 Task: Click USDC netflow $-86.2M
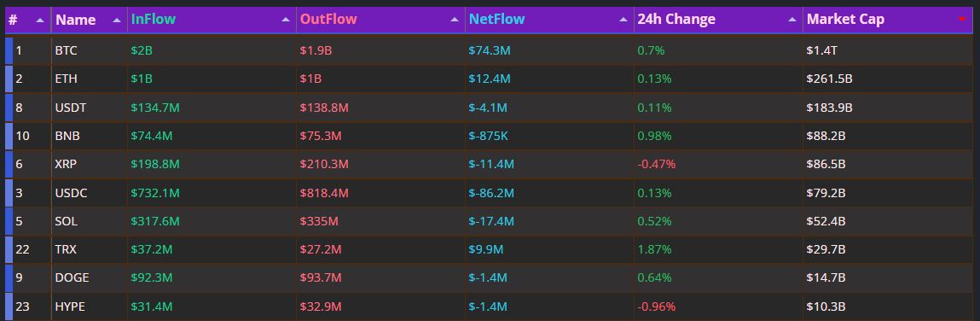491,193
